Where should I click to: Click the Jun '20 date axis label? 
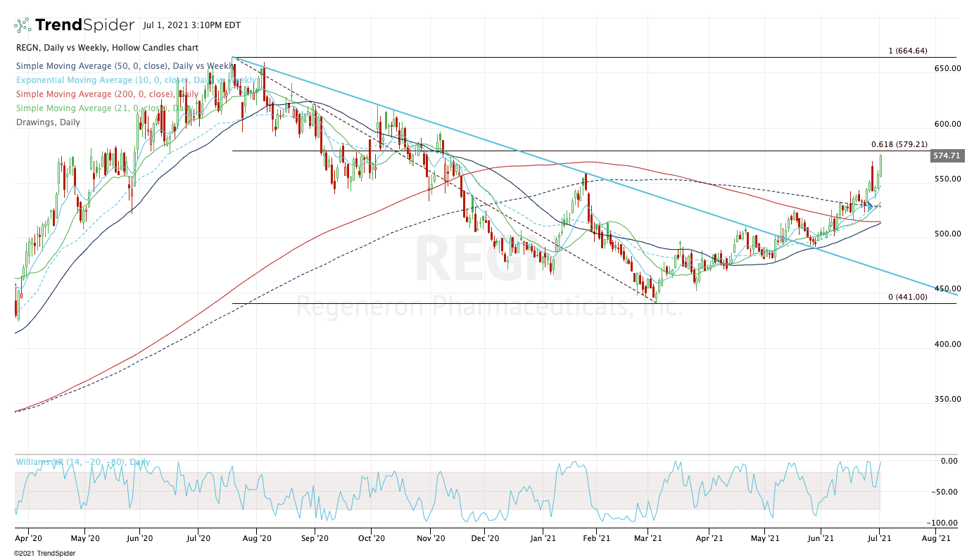pos(140,538)
